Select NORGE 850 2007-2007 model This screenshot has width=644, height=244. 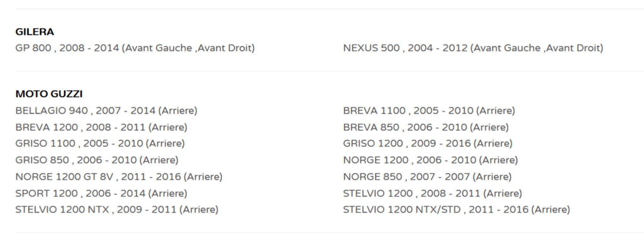tap(427, 177)
